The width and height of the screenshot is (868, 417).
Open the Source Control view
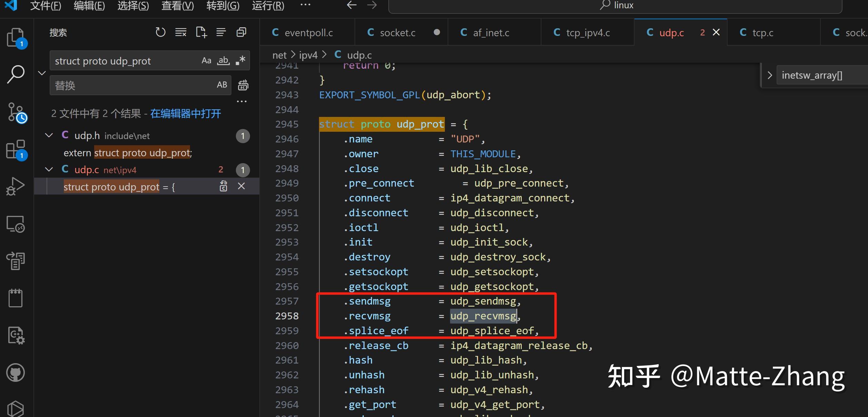coord(17,112)
